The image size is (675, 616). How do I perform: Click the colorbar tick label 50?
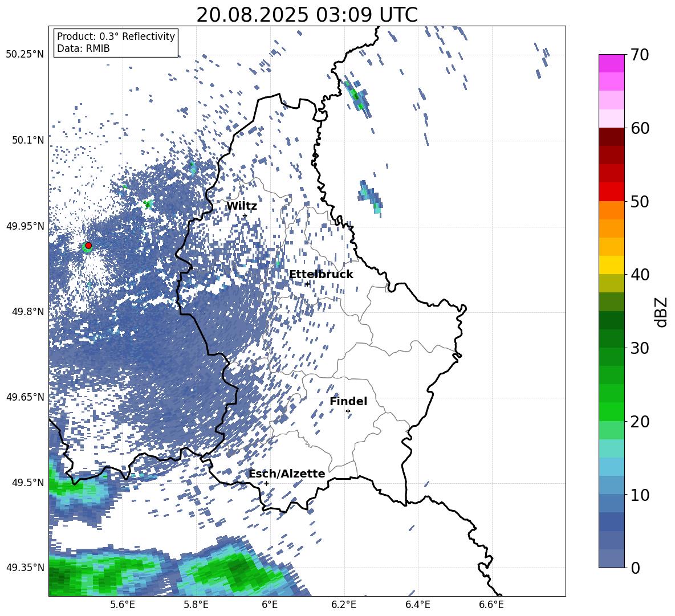pos(640,201)
